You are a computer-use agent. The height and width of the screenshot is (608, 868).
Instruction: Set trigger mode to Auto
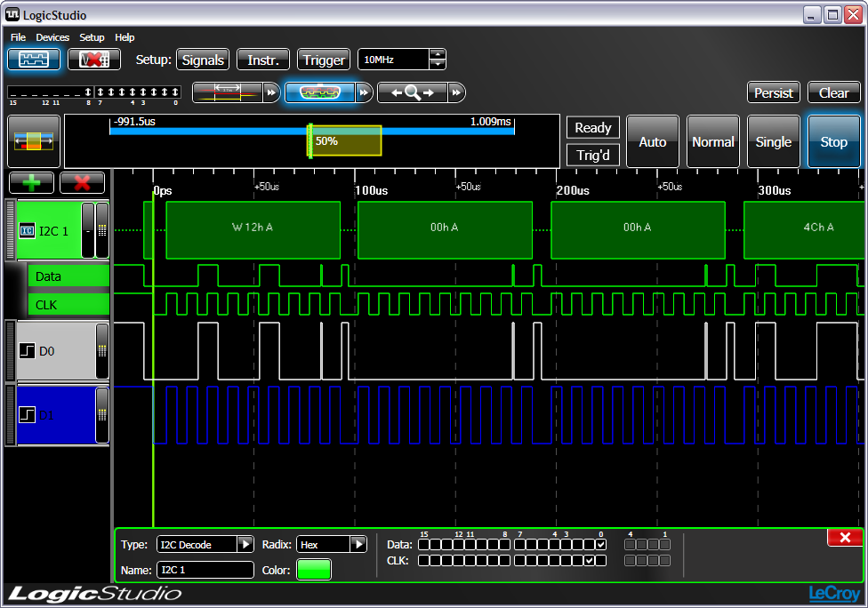point(653,141)
